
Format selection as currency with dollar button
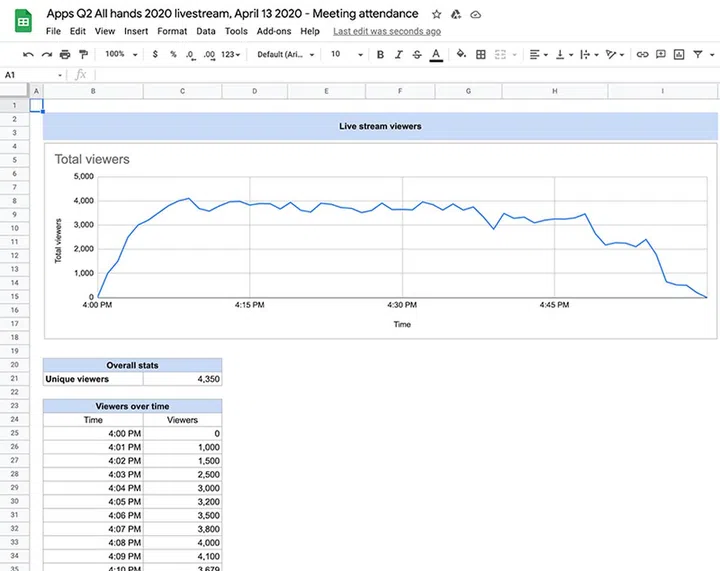click(x=155, y=54)
